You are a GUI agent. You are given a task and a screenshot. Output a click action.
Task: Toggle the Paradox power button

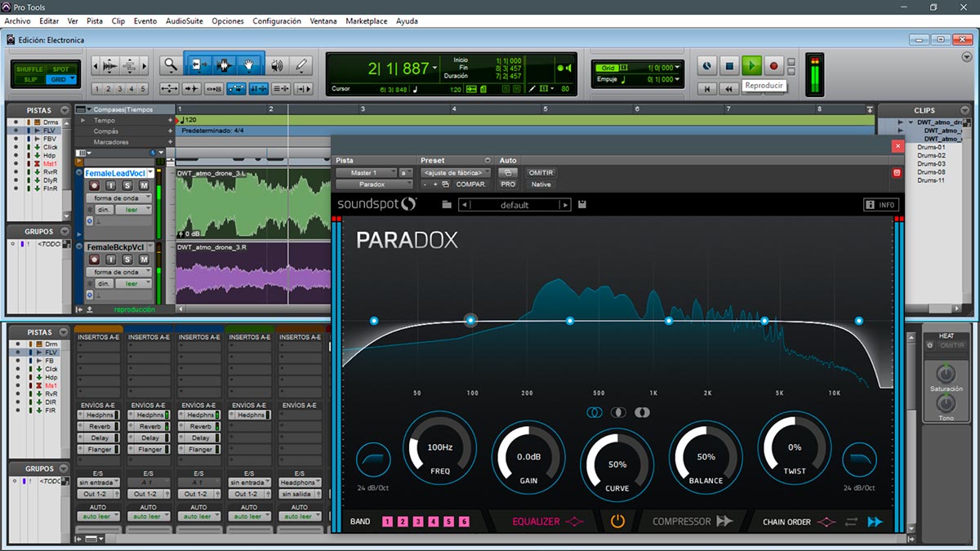click(617, 521)
